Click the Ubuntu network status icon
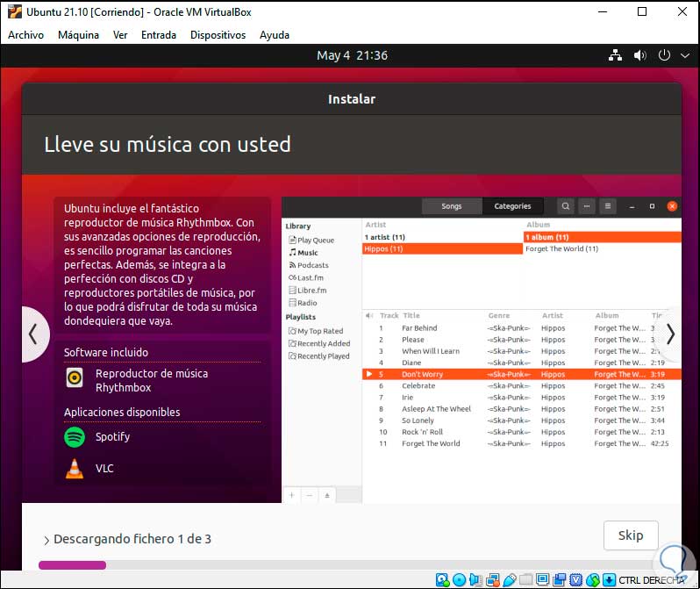Image resolution: width=700 pixels, height=589 pixels. coord(615,55)
